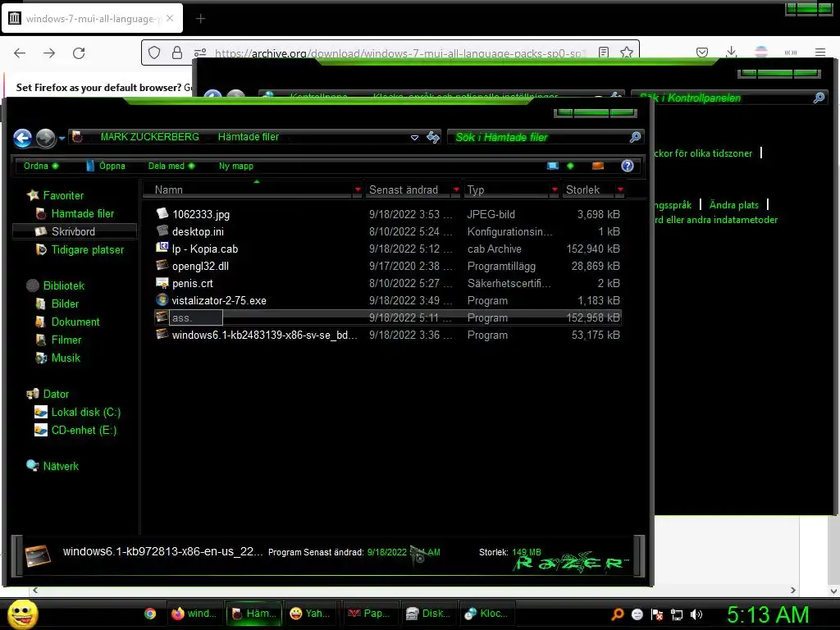The width and height of the screenshot is (840, 630).
Task: Click the blue help question mark icon
Action: coord(628,166)
